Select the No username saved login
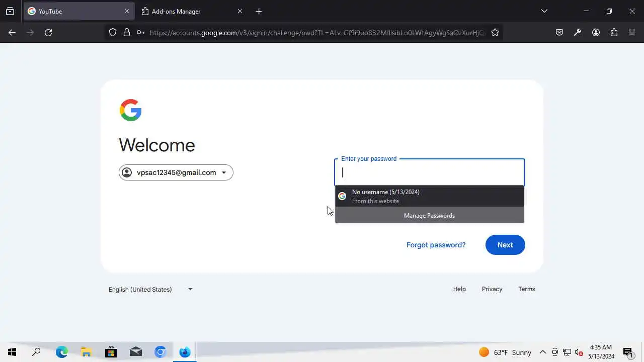Screen dimensions: 644x362 point(430,196)
